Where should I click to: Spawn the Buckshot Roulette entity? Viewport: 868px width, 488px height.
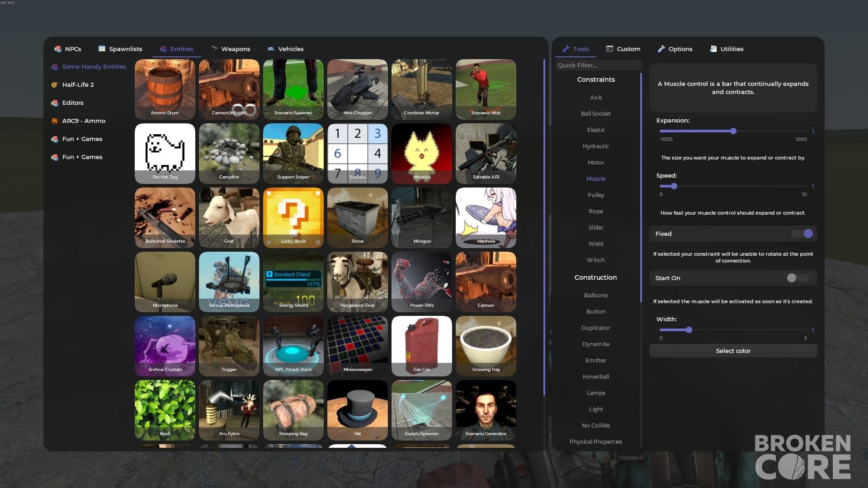[x=165, y=218]
